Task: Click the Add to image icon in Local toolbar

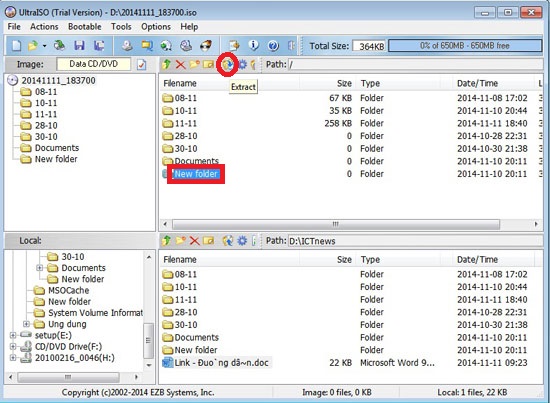Action: [x=228, y=241]
